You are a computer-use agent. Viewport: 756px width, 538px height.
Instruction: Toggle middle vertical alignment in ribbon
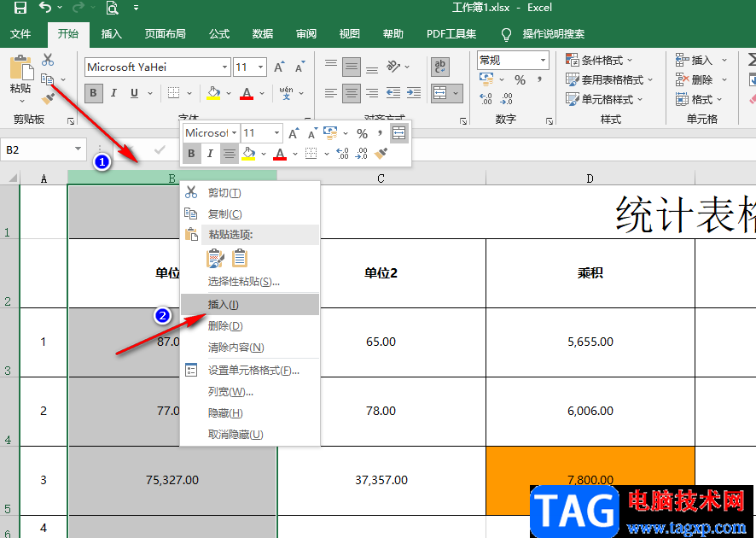pos(352,67)
